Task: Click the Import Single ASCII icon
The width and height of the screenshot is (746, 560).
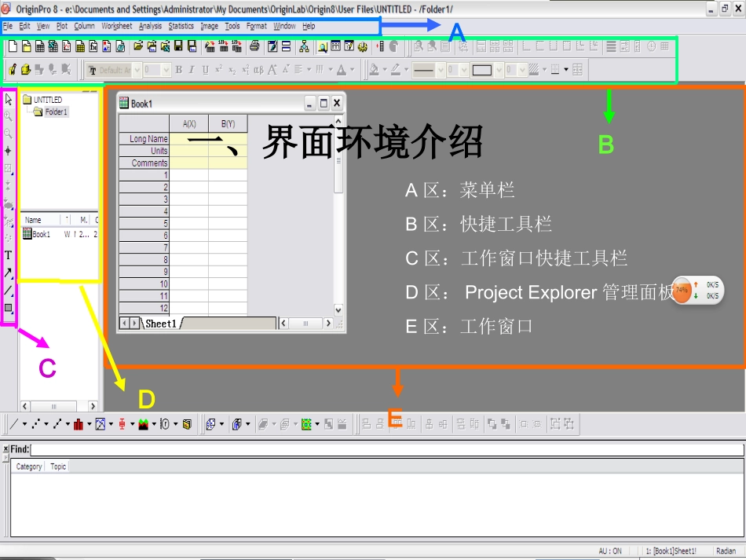Action: click(223, 46)
